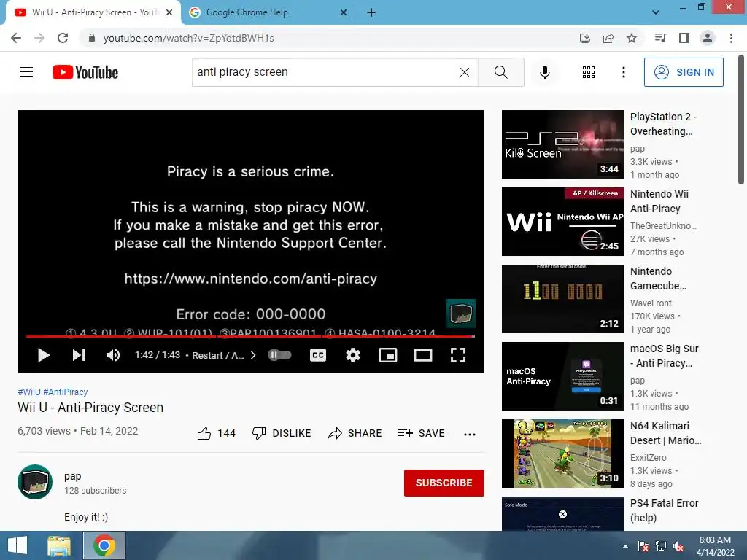Expand the Restart chapter chevron

(x=253, y=355)
